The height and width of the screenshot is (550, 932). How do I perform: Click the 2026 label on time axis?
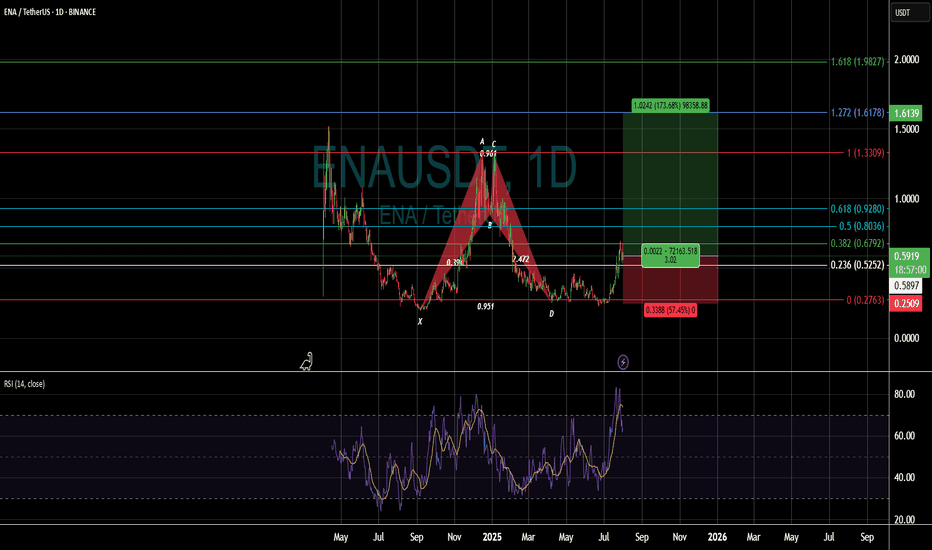coord(717,537)
